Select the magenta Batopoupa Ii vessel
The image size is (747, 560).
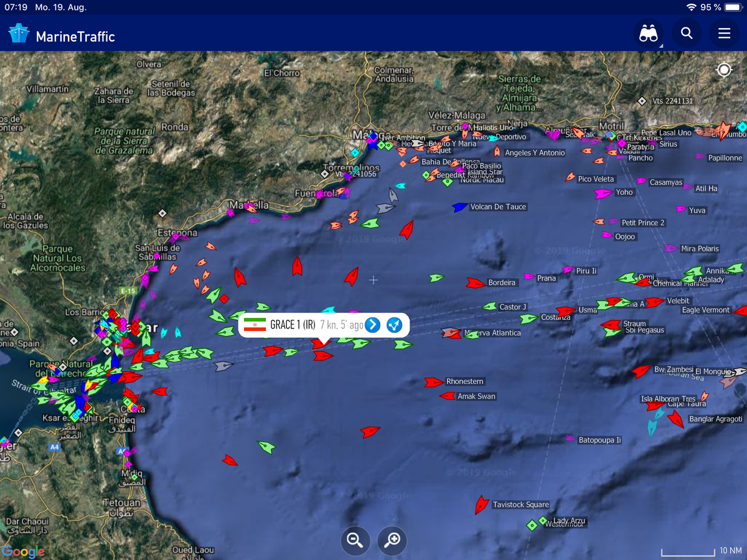(570, 439)
